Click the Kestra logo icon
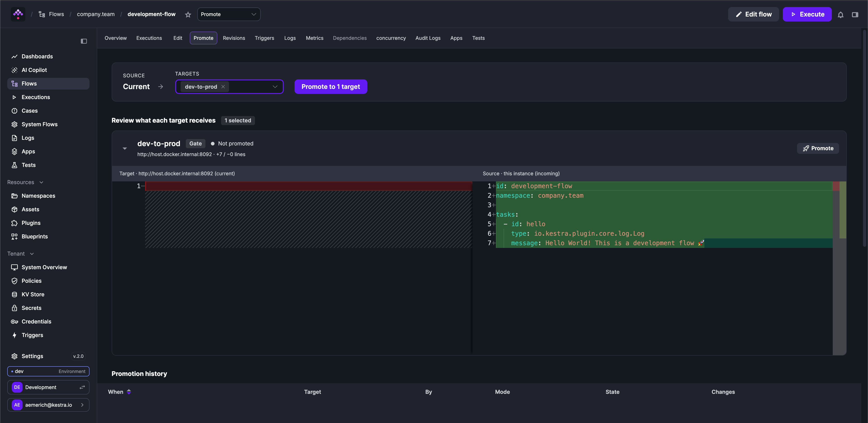The image size is (868, 423). click(18, 14)
